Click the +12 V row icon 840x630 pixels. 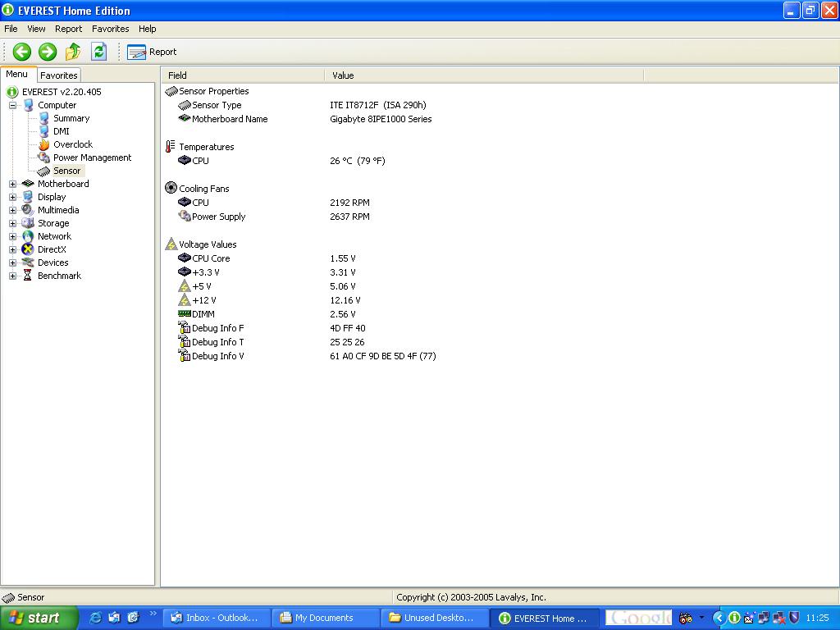point(185,300)
